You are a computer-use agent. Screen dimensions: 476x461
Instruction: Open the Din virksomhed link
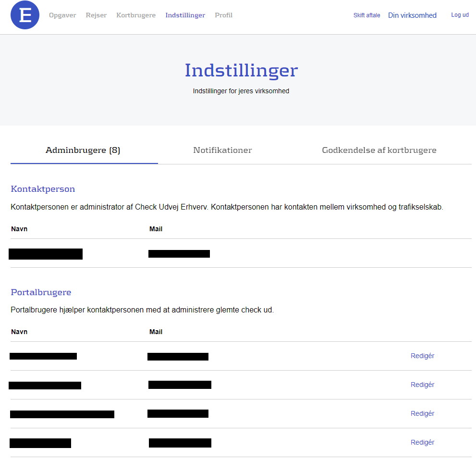point(412,15)
